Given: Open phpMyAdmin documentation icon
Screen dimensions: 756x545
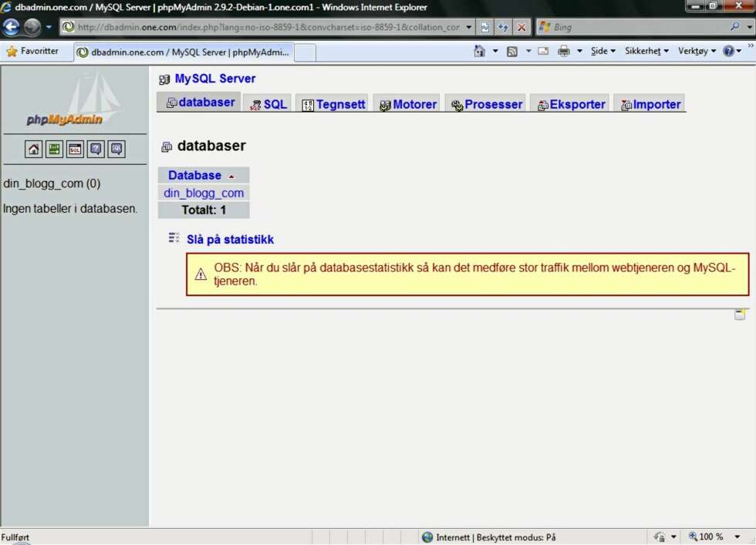Looking at the screenshot, I should tap(96, 149).
